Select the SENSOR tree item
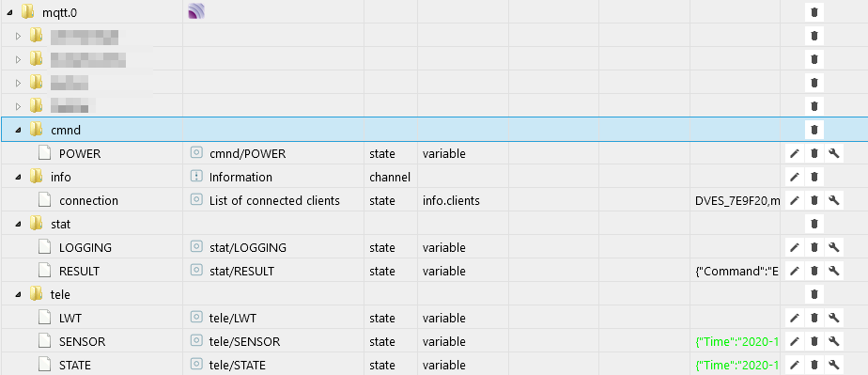Viewport: 868px width, 375px height. tap(82, 342)
